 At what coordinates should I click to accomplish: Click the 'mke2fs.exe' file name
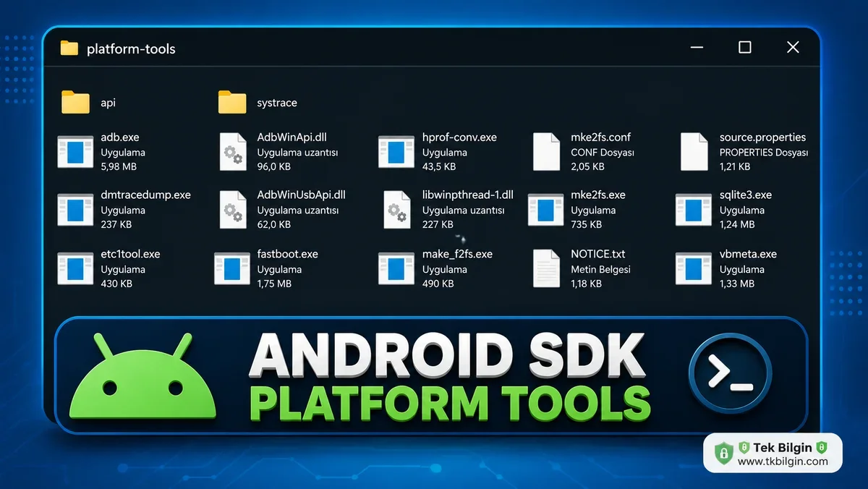tap(598, 195)
